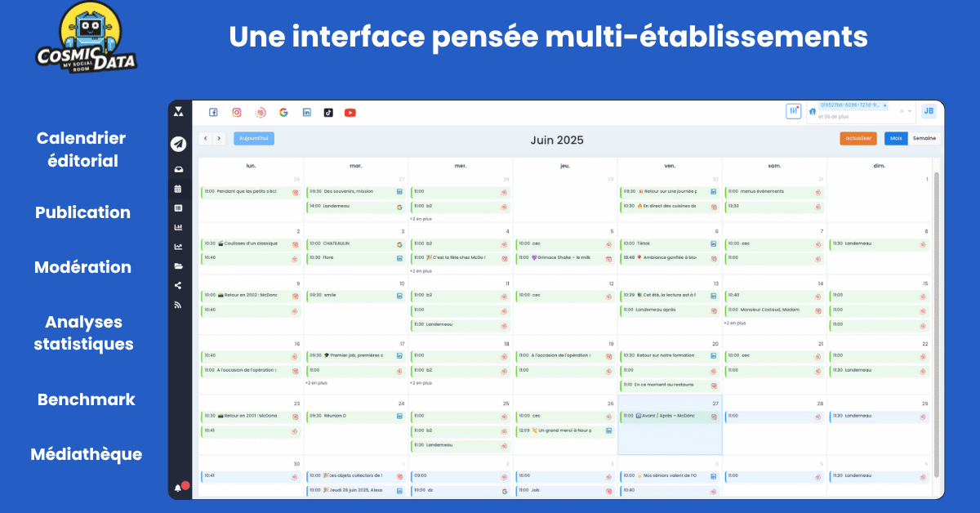
Task: Open the analytics chart icon in the sidebar
Action: pyautogui.click(x=178, y=225)
